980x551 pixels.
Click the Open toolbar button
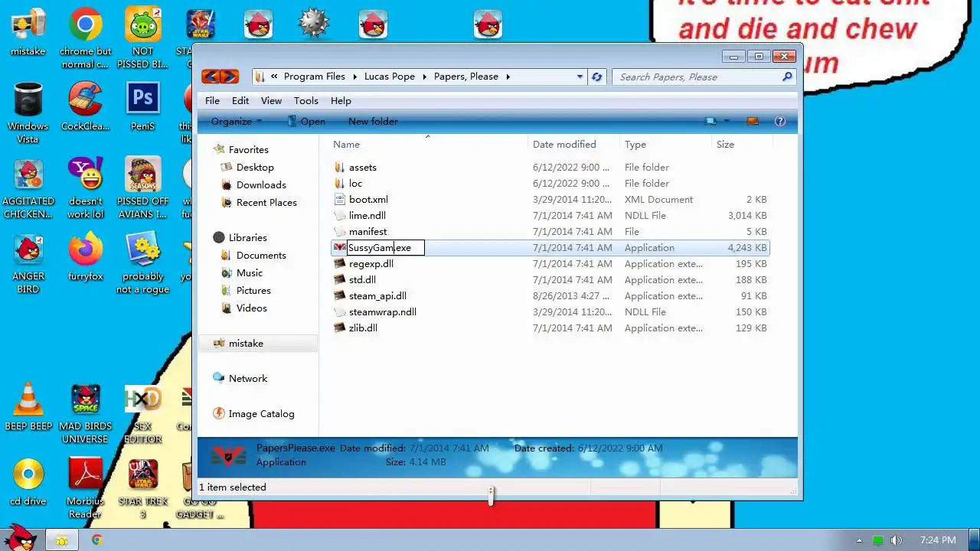click(305, 121)
